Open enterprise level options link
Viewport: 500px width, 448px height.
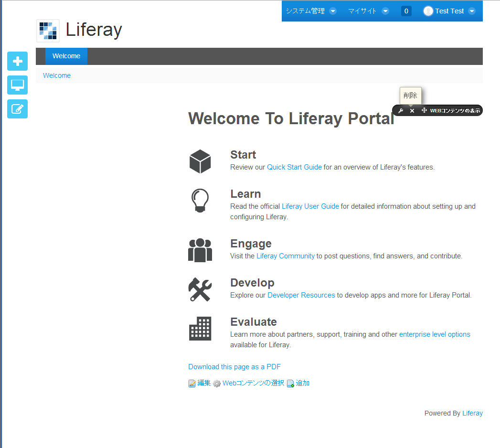(435, 334)
